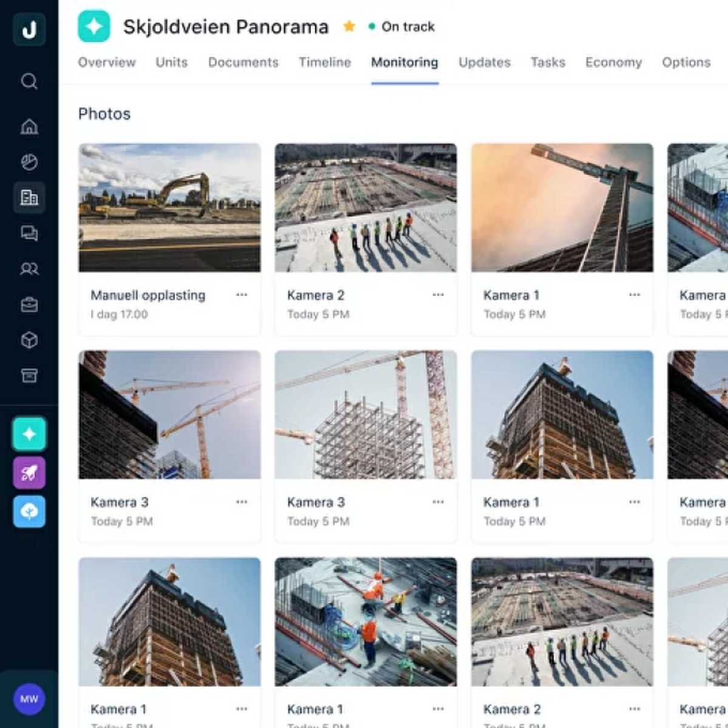Screen dimensions: 728x728
Task: Click the I dag 17.00 timestamp
Action: click(120, 314)
